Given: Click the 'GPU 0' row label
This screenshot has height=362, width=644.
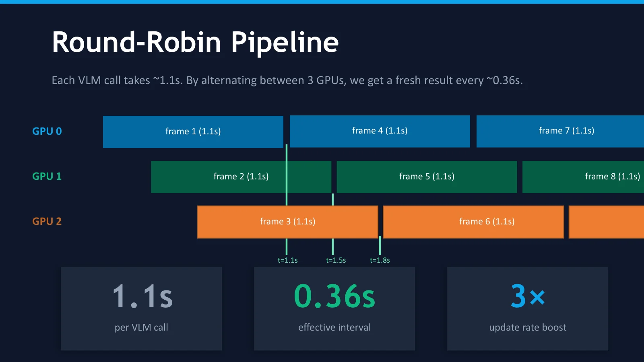Looking at the screenshot, I should (x=47, y=131).
